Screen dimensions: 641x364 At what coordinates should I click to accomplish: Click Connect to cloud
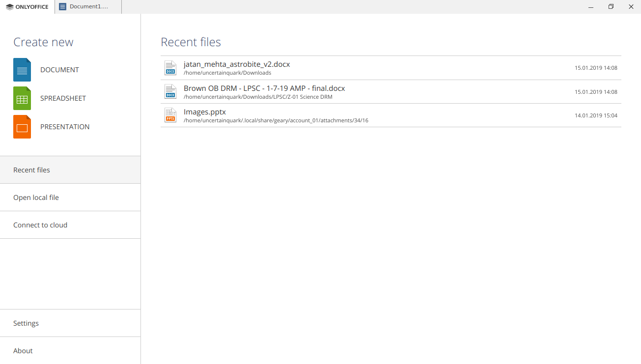tap(40, 224)
